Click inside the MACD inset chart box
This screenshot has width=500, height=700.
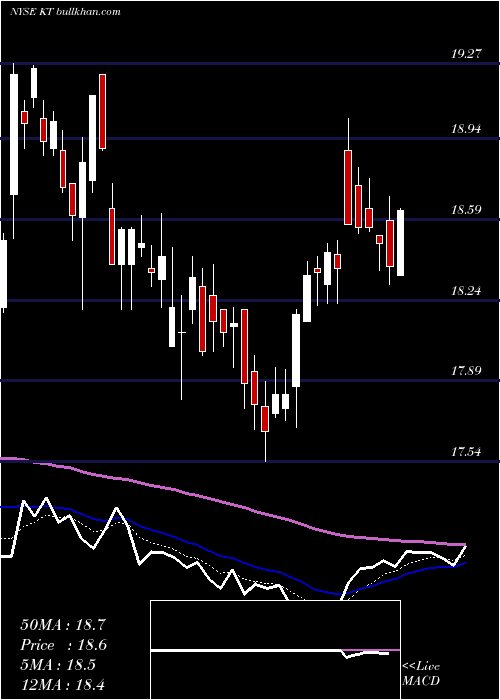click(275, 650)
